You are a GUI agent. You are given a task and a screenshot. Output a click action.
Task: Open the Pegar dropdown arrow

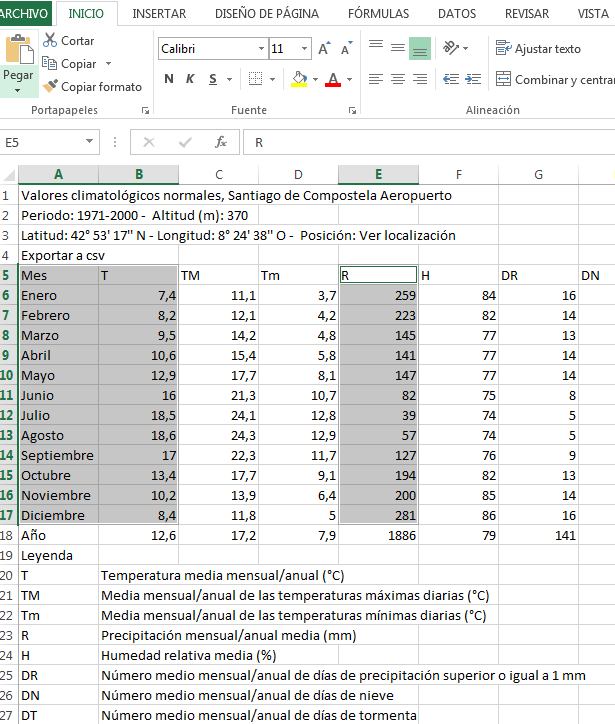(18, 90)
